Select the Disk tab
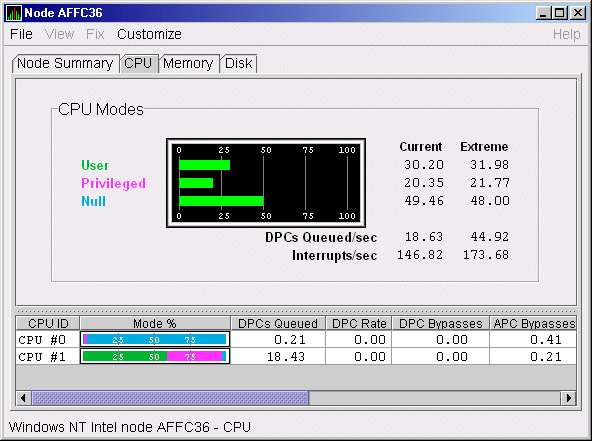The width and height of the screenshot is (592, 441). 239,63
